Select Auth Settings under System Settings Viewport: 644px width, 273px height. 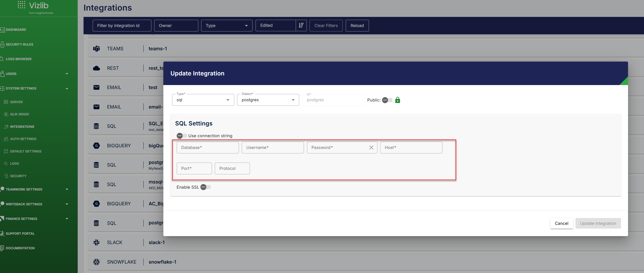click(23, 139)
